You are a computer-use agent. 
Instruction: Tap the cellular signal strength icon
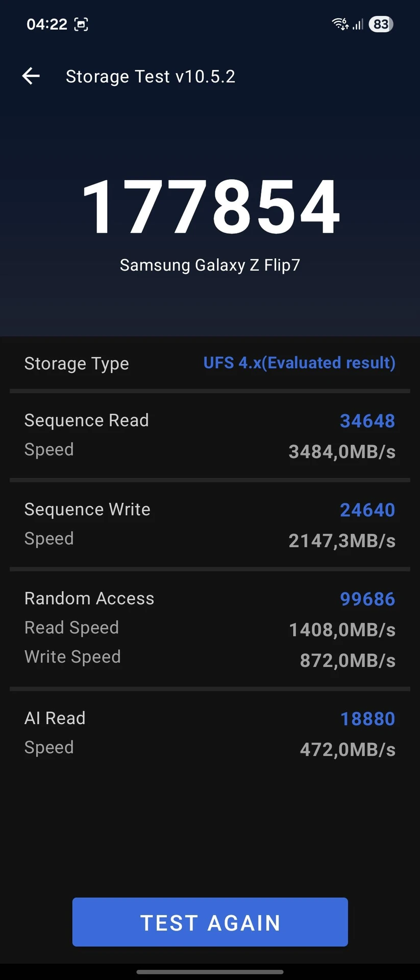(x=358, y=24)
